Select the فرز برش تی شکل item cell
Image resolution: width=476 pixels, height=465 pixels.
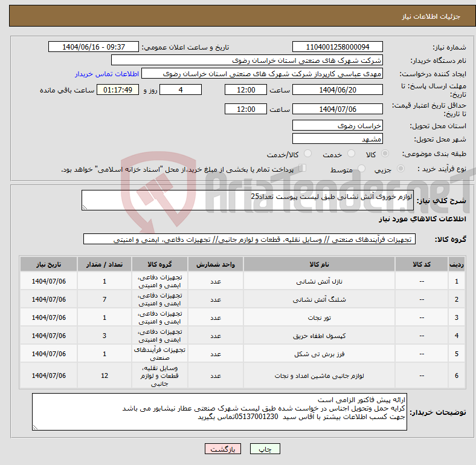(x=319, y=354)
